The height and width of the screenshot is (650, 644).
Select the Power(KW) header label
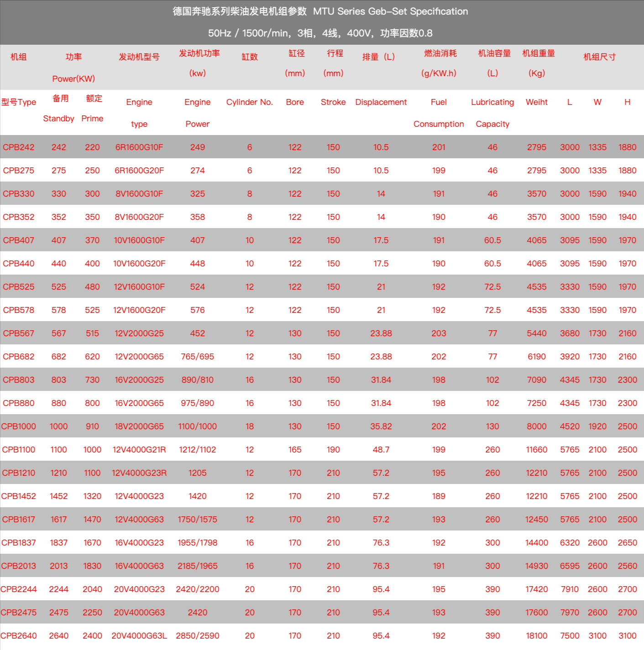tap(73, 79)
